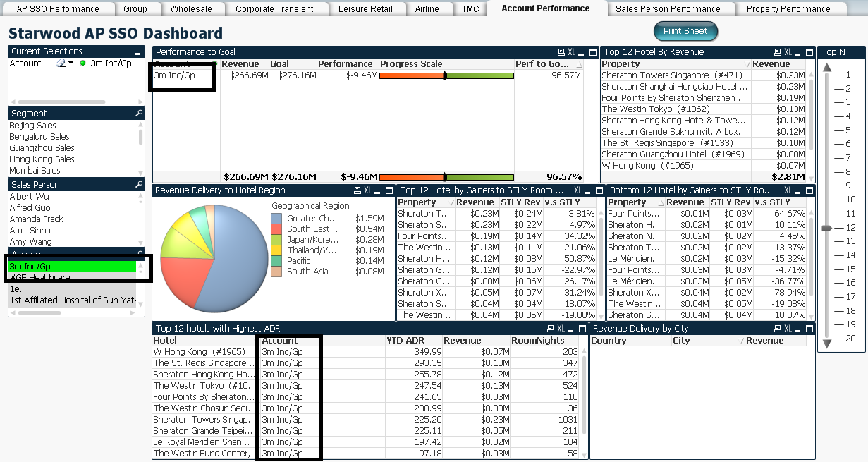Export Top 12 hotels with Highest ADR to Excel
This screenshot has width=868, height=462.
pos(561,329)
